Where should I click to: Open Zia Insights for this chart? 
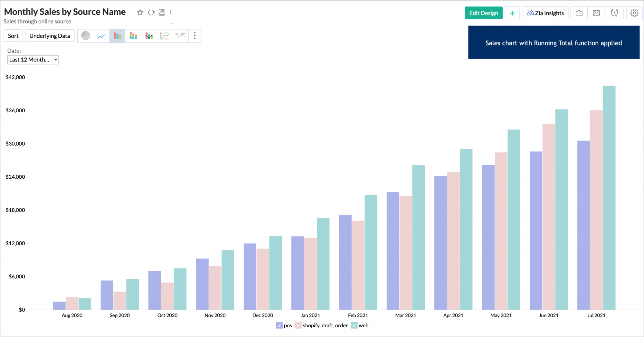tap(545, 13)
